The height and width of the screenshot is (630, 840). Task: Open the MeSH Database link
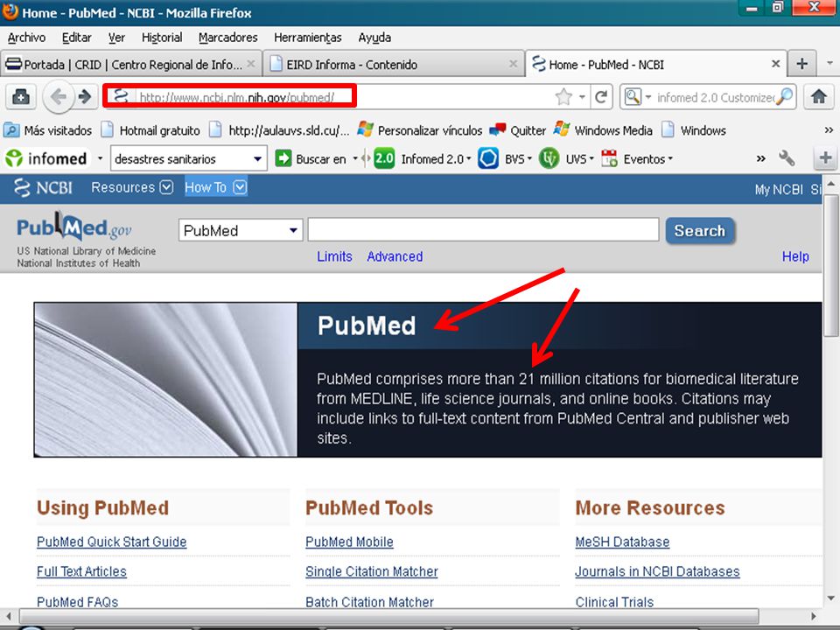click(622, 542)
